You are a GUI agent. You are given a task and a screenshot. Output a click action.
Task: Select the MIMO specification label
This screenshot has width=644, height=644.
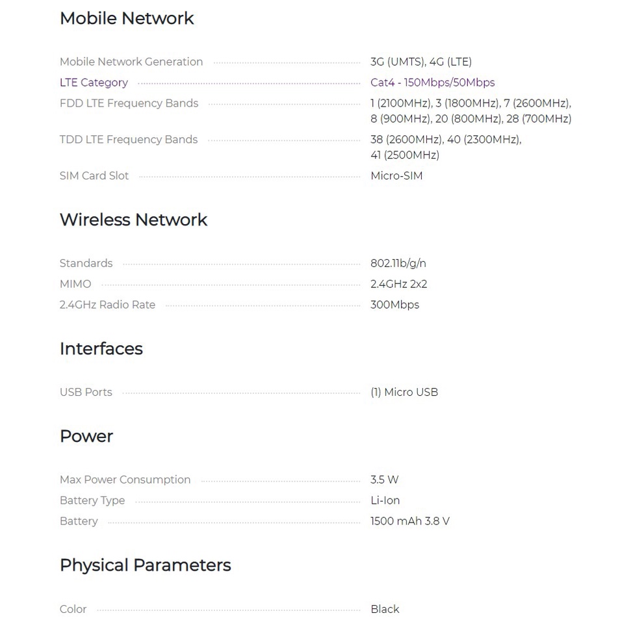click(75, 284)
